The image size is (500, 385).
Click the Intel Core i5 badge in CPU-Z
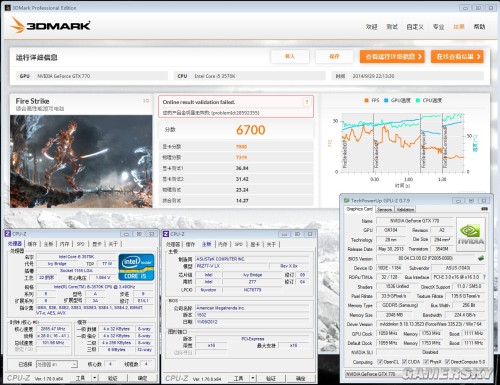[136, 267]
